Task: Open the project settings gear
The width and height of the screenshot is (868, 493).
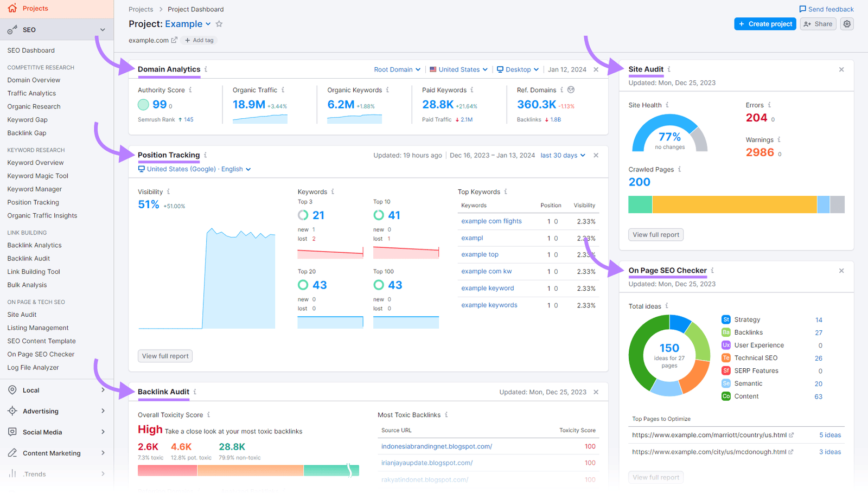Action: (x=846, y=24)
